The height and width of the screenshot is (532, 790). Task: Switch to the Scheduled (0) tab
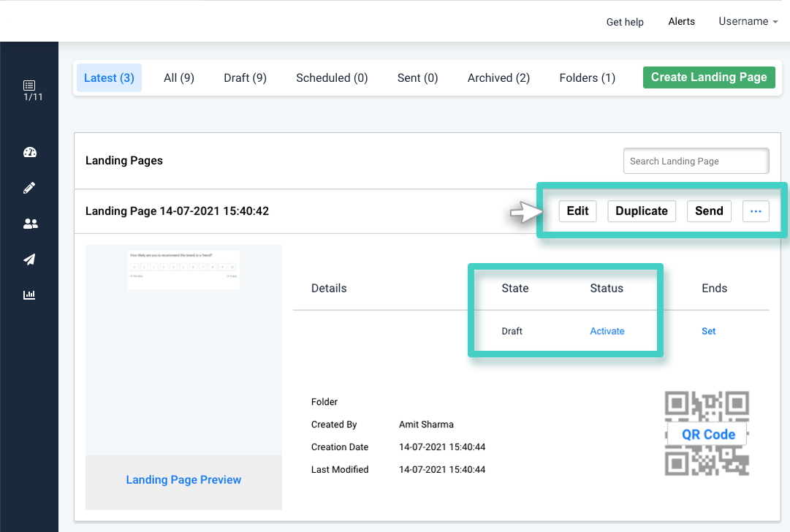tap(332, 77)
